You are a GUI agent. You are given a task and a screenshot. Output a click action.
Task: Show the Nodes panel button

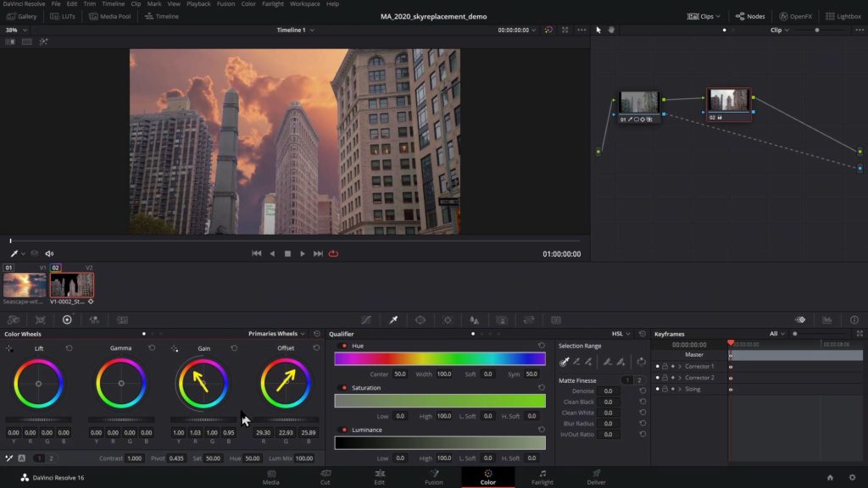click(x=749, y=16)
